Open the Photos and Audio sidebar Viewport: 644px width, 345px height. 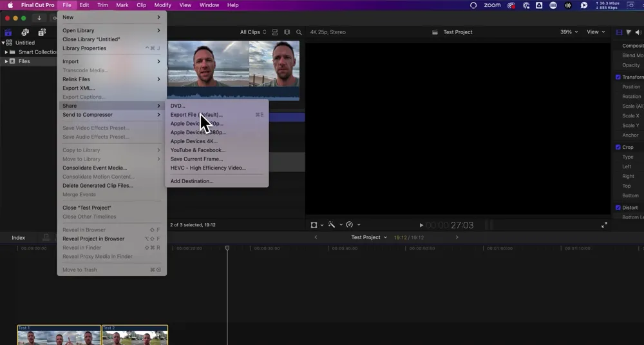pyautogui.click(x=25, y=32)
